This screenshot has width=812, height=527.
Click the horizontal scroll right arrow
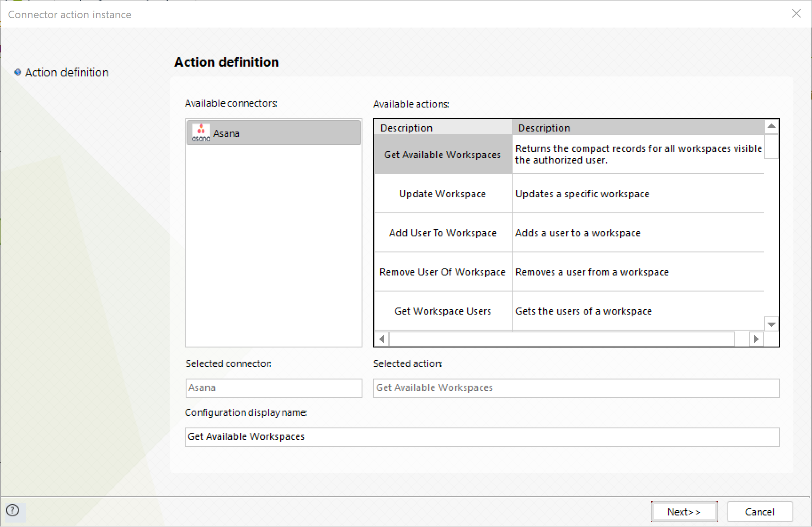[756, 339]
